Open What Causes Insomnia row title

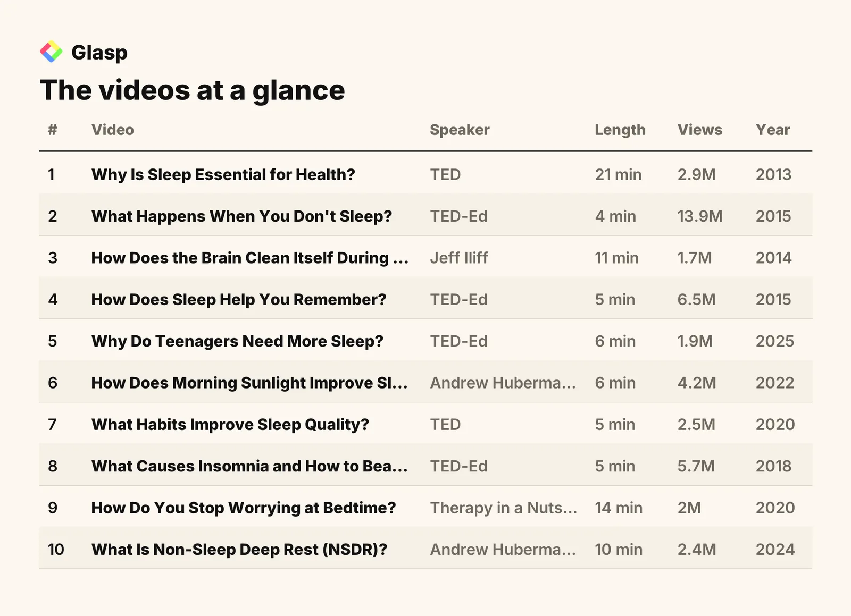point(249,466)
